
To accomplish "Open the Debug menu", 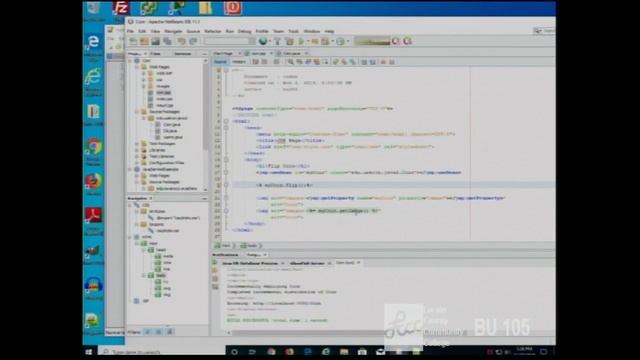I will click(244, 31).
